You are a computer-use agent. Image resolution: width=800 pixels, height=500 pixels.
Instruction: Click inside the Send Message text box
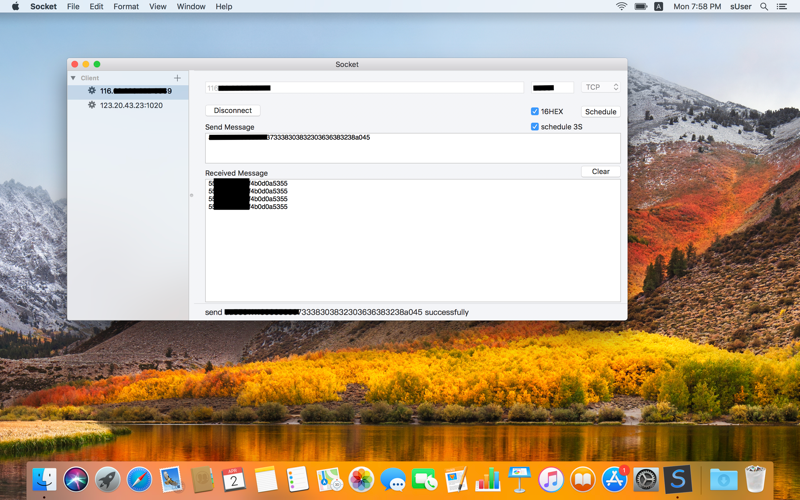click(412, 150)
